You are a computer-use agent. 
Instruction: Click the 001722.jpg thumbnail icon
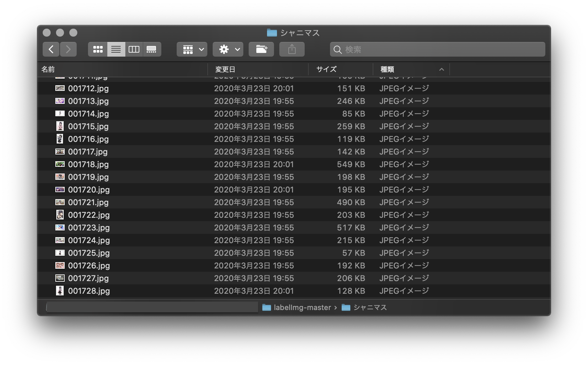60,215
